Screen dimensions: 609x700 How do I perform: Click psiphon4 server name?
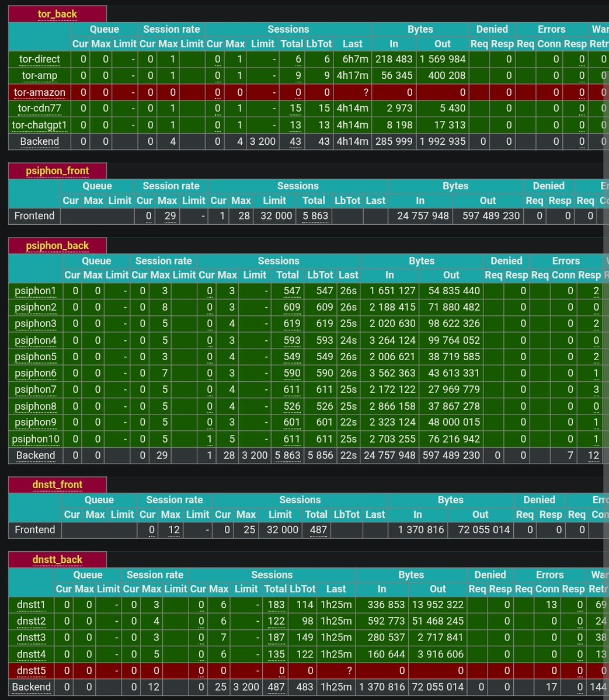coord(35,340)
